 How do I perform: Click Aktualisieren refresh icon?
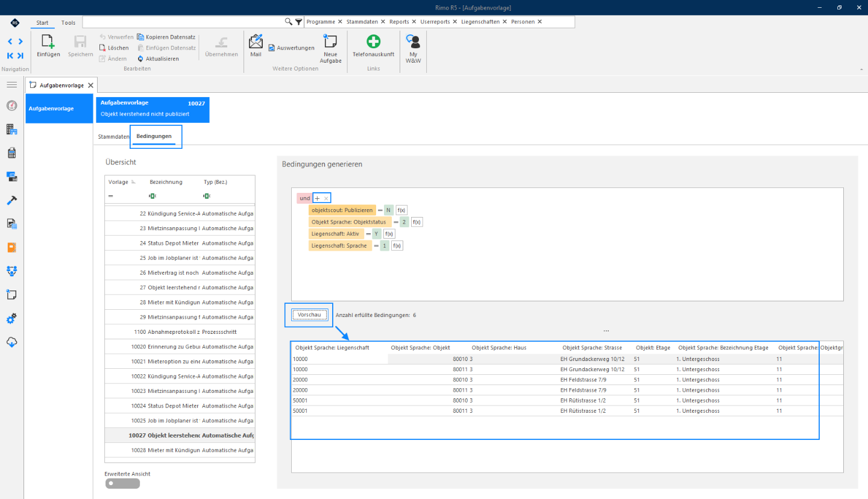pyautogui.click(x=140, y=58)
